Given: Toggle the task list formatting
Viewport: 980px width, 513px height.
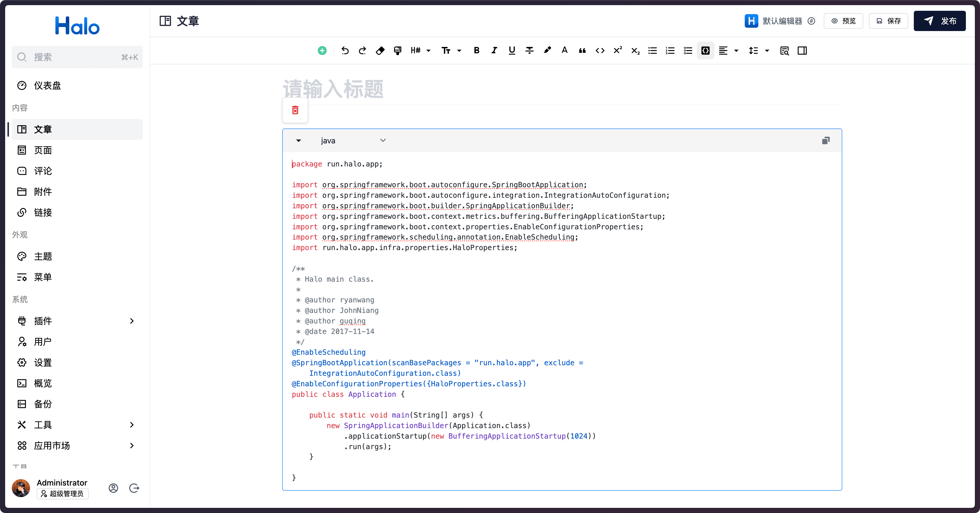Looking at the screenshot, I should point(688,51).
